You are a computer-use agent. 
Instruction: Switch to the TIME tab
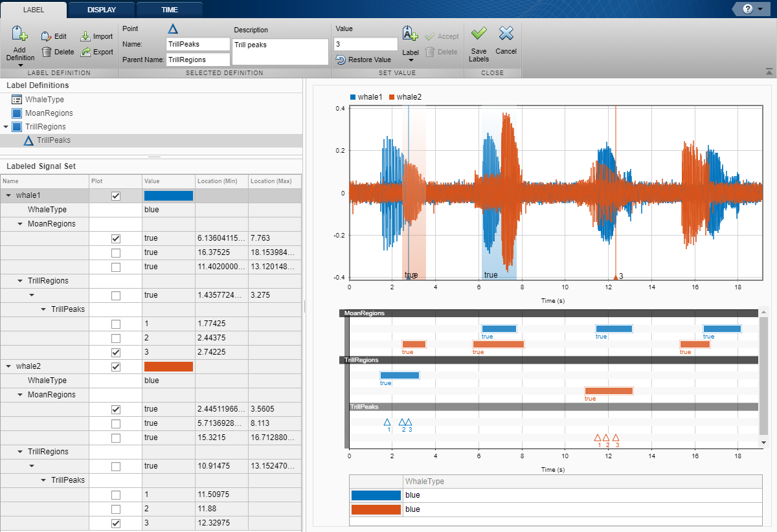[x=170, y=10]
